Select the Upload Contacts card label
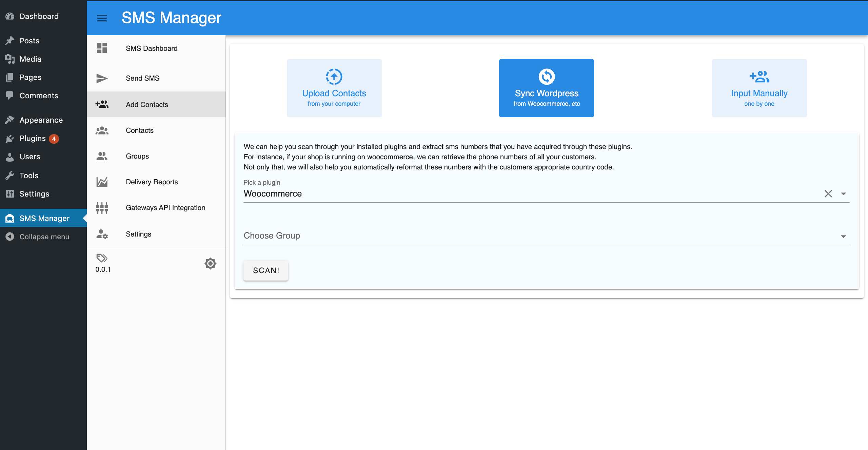The image size is (868, 450). pos(334,93)
